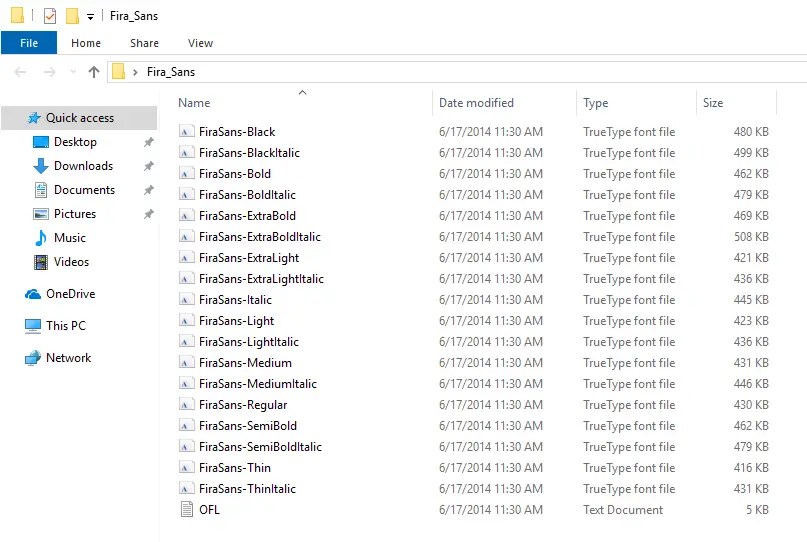Click the FiraSans-LightItalic font file icon
This screenshot has width=807, height=542.
186,341
